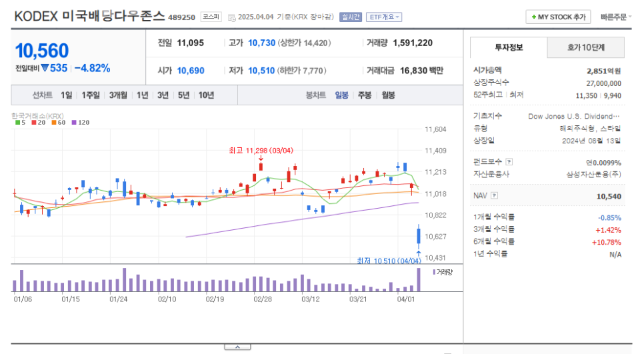Click the stock code 489250
The width and height of the screenshot is (644, 354).
click(x=181, y=17)
